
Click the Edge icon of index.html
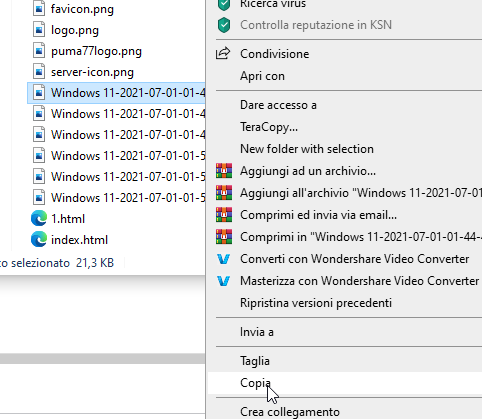[39, 240]
